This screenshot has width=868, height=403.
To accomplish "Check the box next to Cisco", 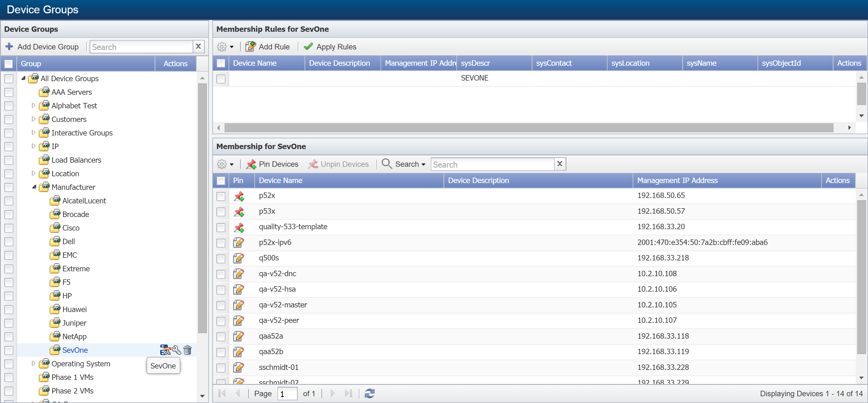I will (x=9, y=228).
